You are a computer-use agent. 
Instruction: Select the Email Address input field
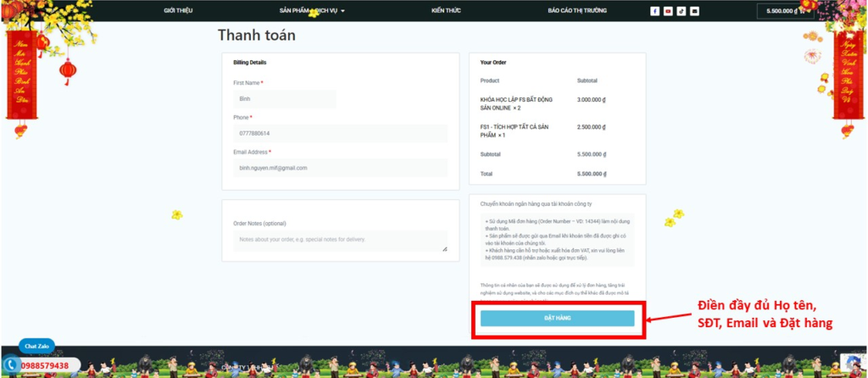coord(339,168)
